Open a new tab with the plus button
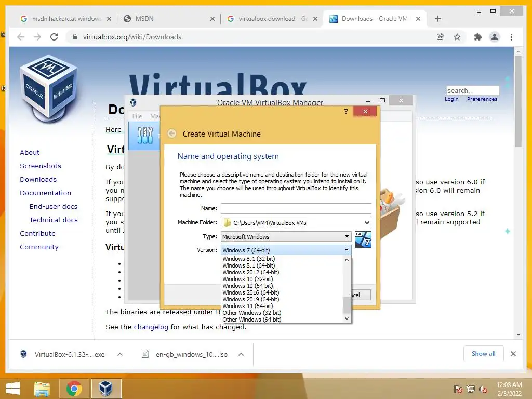532x399 pixels. click(x=437, y=19)
